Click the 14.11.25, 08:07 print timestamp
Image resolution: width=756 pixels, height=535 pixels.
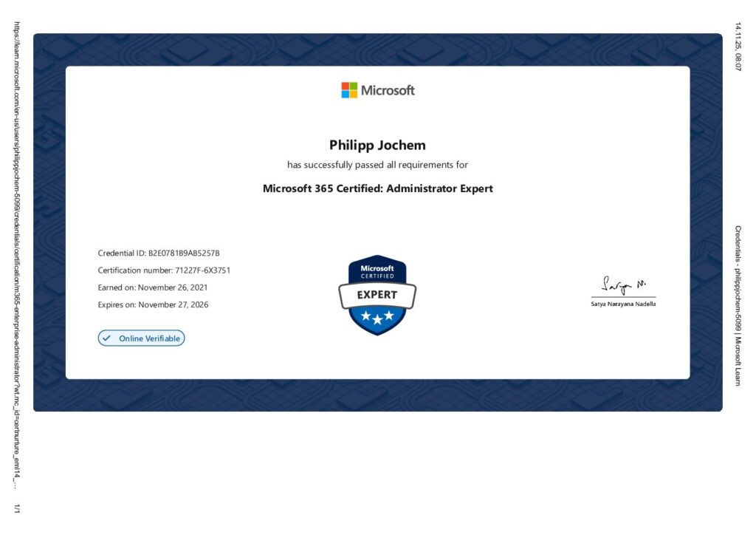(738, 47)
